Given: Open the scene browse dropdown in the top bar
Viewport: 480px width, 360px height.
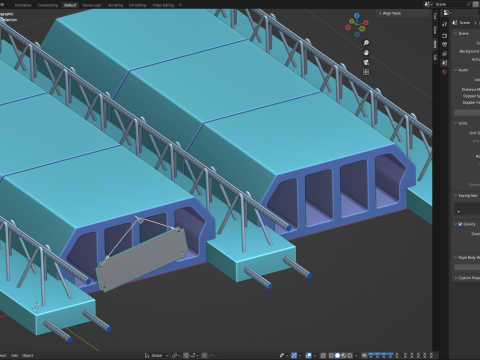Looking at the screenshot, I should [x=428, y=4].
